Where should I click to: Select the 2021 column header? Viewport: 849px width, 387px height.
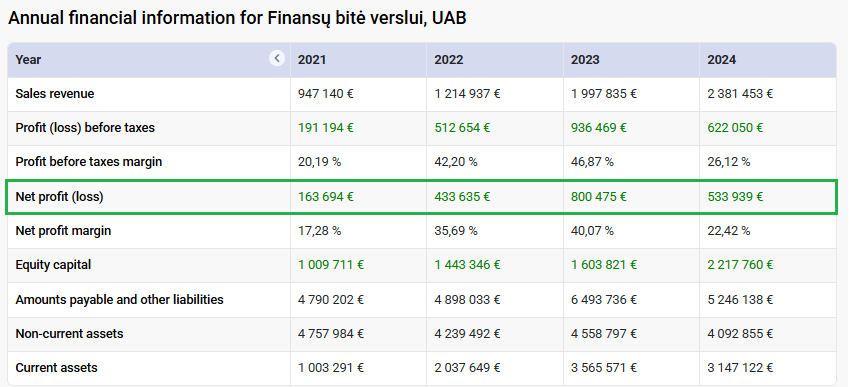pyautogui.click(x=312, y=60)
